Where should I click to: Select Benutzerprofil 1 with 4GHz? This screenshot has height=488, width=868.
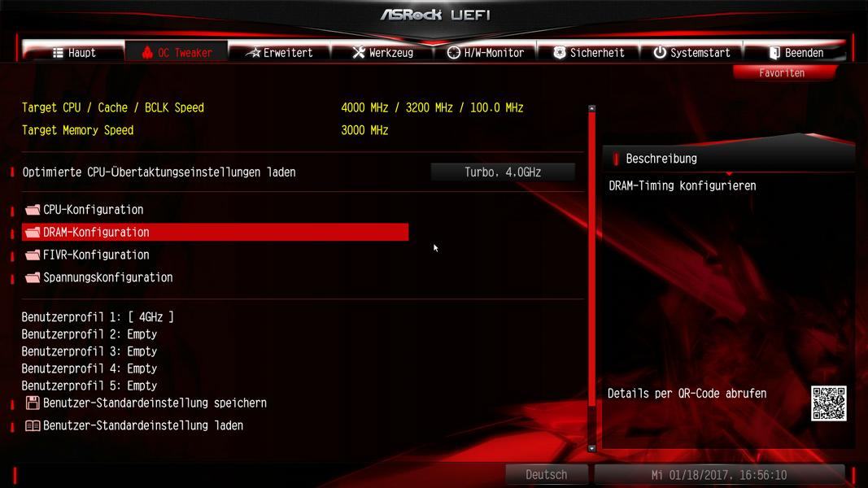tap(98, 317)
